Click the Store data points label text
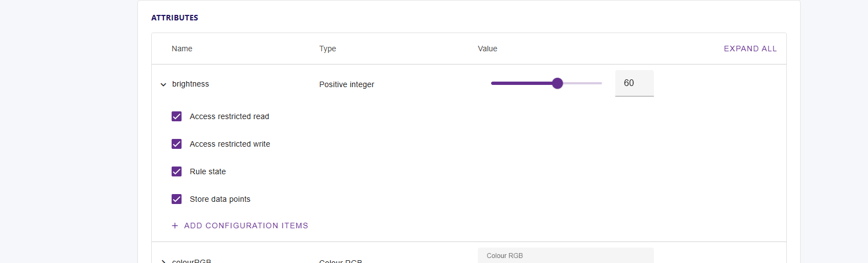Viewport: 868px width, 263px height. tap(220, 199)
